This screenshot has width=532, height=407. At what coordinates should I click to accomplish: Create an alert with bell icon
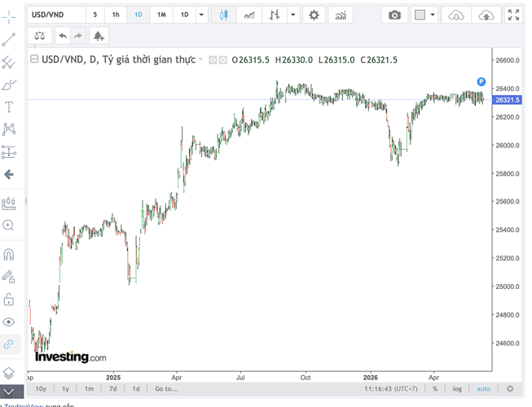coord(99,36)
